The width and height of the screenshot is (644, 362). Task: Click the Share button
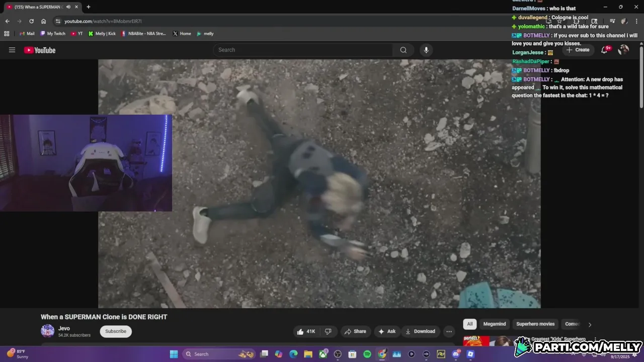(355, 331)
